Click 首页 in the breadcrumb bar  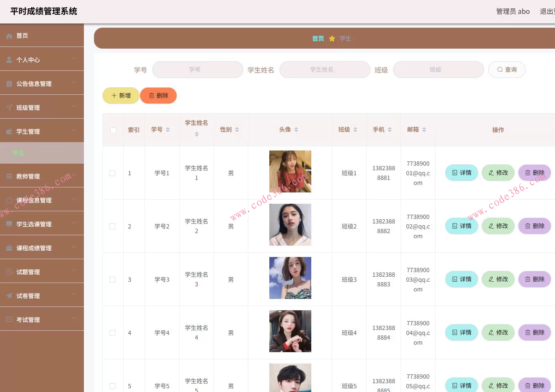point(318,38)
